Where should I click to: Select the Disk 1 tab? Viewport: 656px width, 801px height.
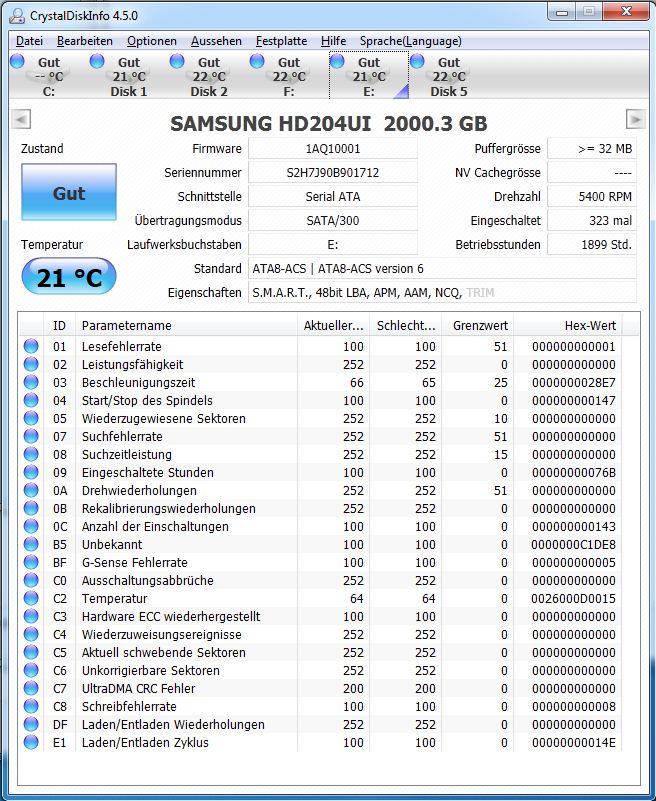click(129, 76)
